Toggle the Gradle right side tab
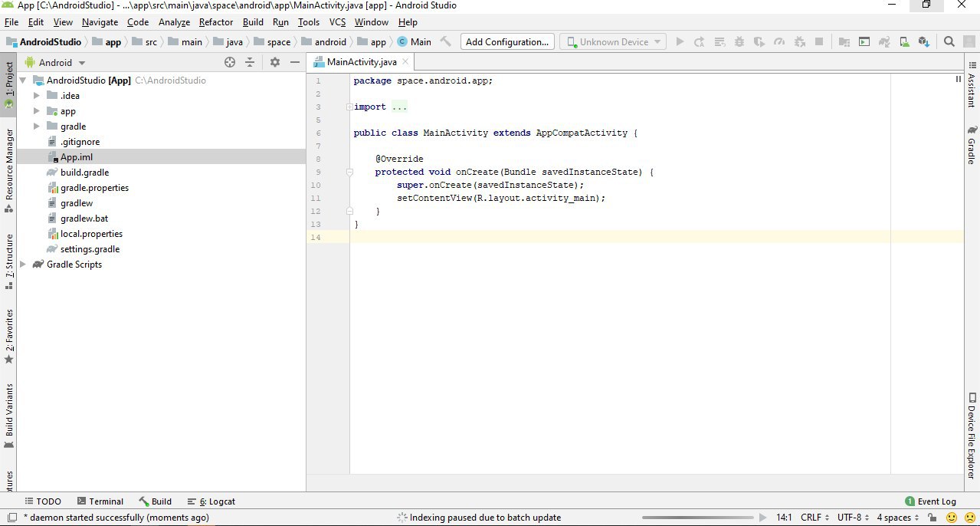Image resolution: width=980 pixels, height=526 pixels. pyautogui.click(x=972, y=144)
